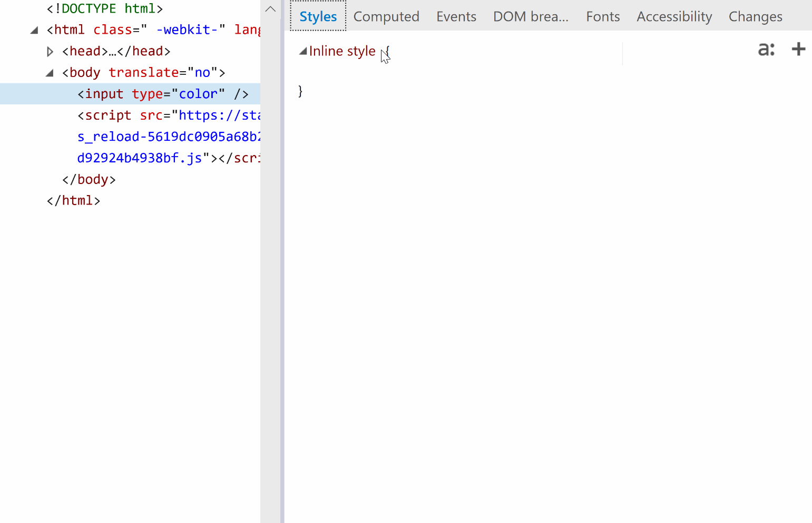Expand the head element node
812x523 pixels.
50,52
